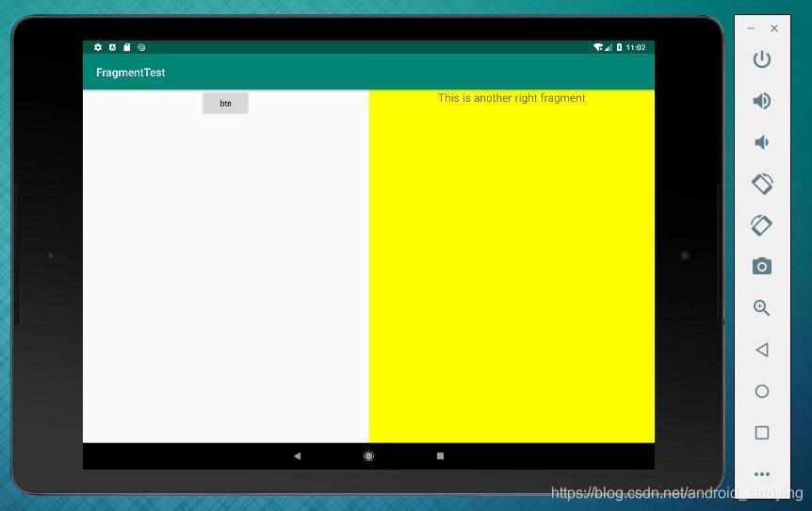Close the emulator toolbar window
Viewport: 812px width, 511px height.
coord(774,28)
